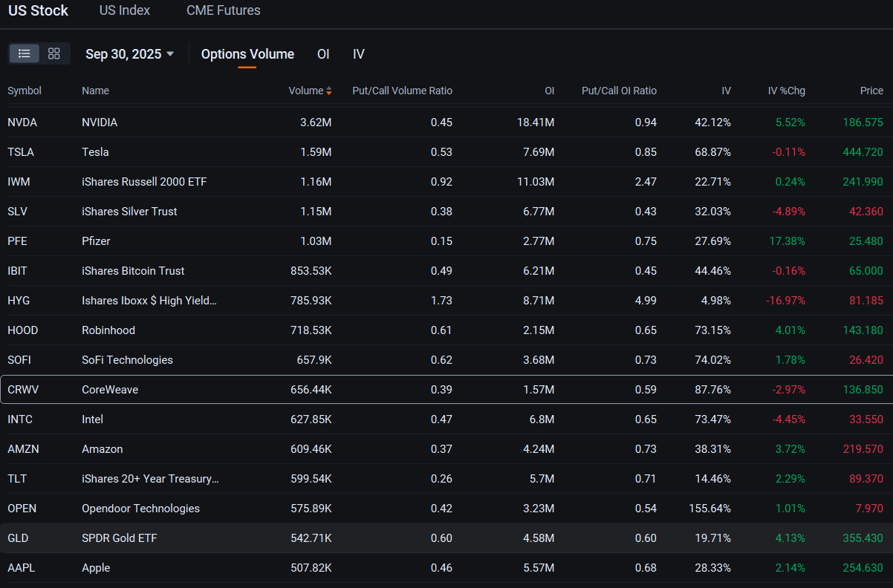The width and height of the screenshot is (893, 588).
Task: Open the NVDA symbol row
Action: [x=446, y=122]
